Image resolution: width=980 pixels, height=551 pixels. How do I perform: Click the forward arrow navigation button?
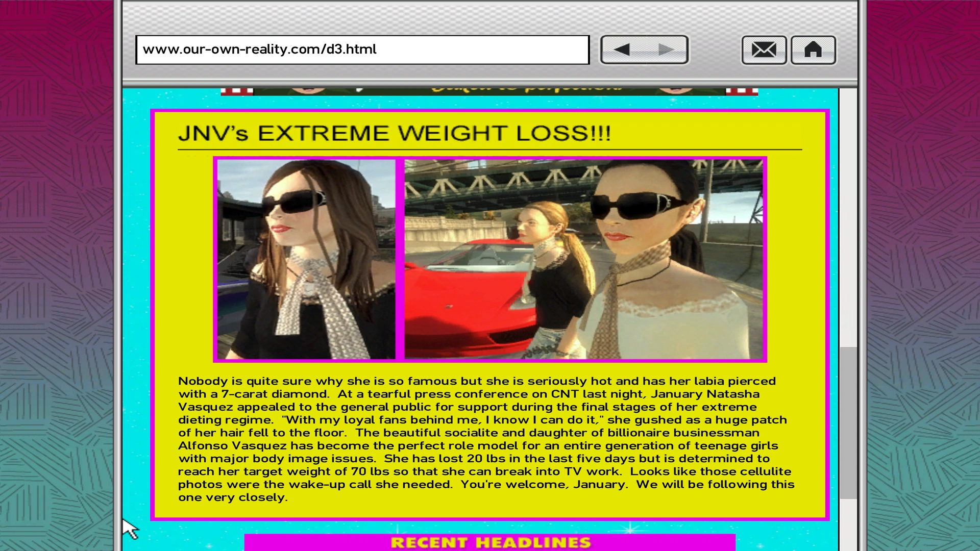point(666,49)
